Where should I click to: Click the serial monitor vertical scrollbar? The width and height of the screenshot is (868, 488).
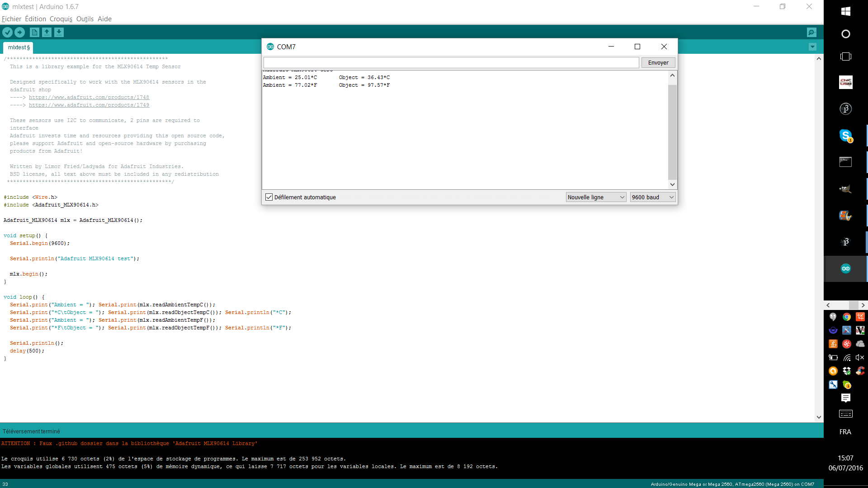point(672,131)
